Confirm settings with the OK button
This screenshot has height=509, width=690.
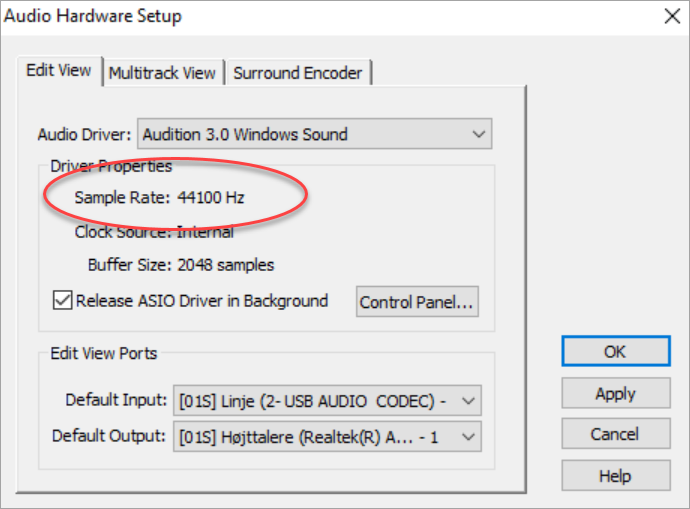(x=615, y=352)
